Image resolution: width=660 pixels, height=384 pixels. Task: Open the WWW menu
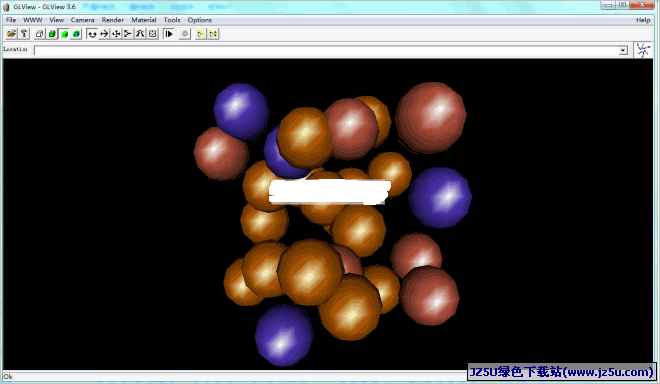point(32,20)
